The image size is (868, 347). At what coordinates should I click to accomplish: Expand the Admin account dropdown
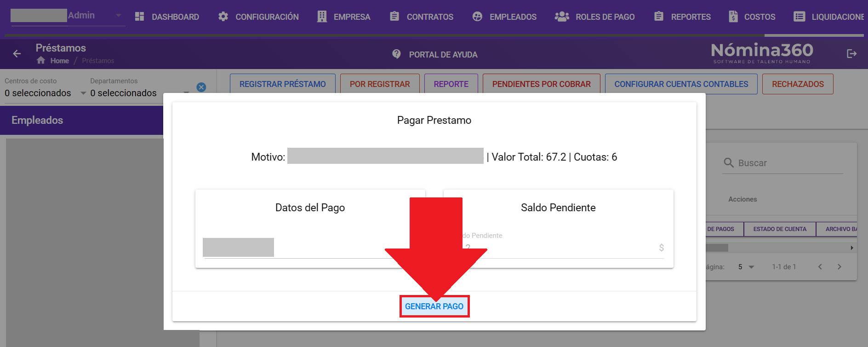(119, 15)
